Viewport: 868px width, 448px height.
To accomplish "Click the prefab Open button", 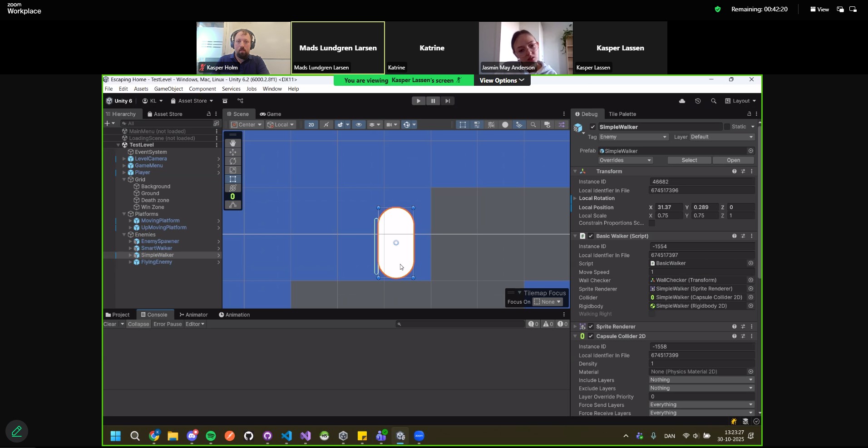I will [x=733, y=160].
